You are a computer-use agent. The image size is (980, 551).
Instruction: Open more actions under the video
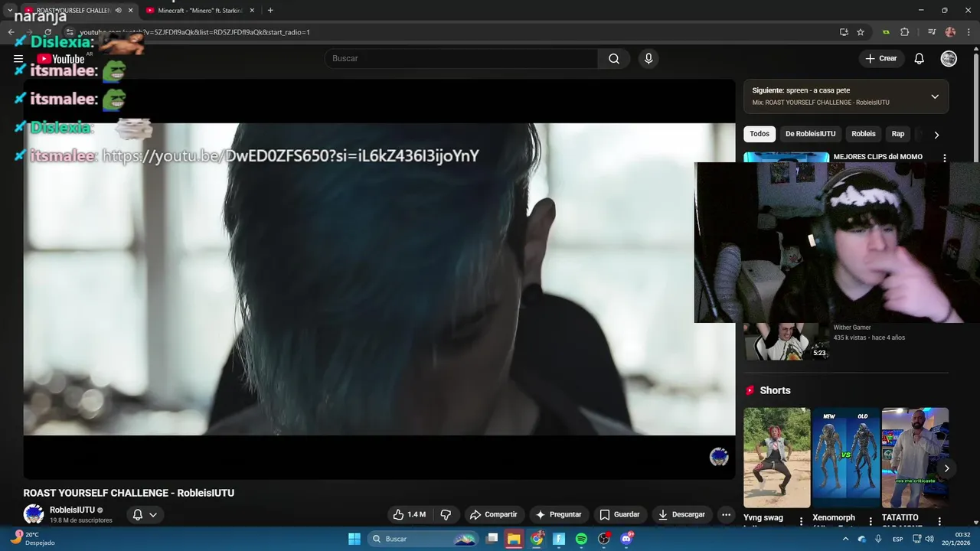pos(726,514)
